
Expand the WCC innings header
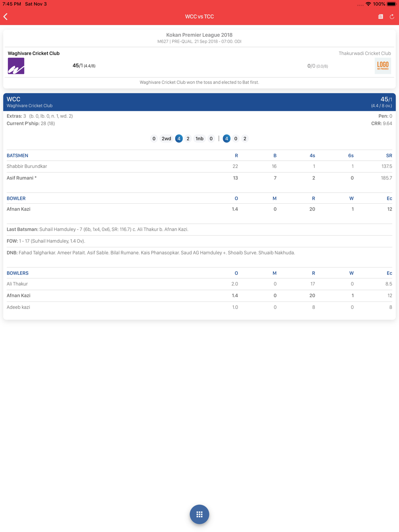(199, 102)
